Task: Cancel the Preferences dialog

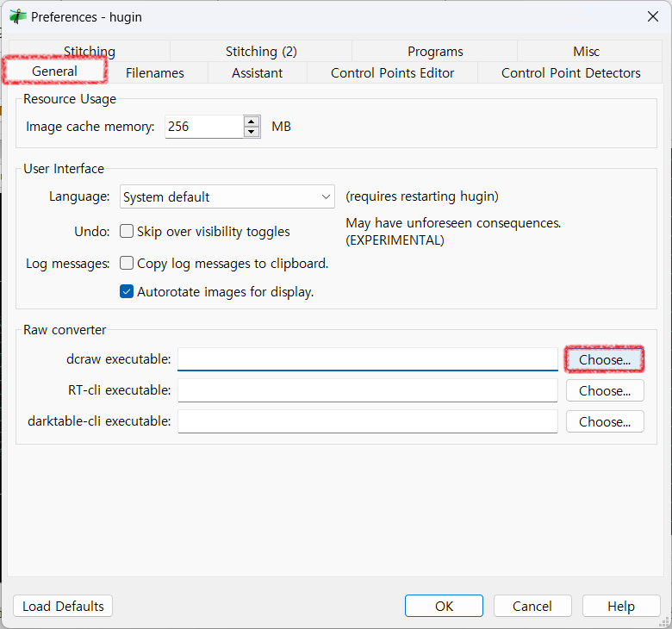Action: point(532,606)
